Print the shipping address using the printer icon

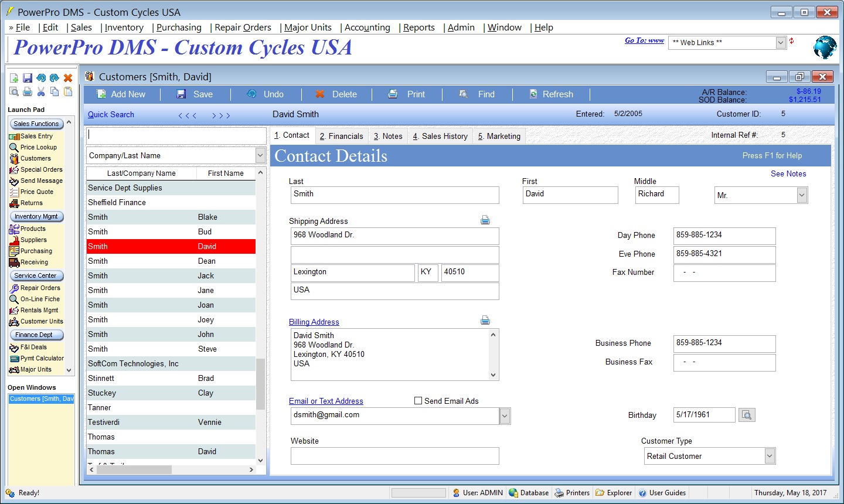(485, 220)
